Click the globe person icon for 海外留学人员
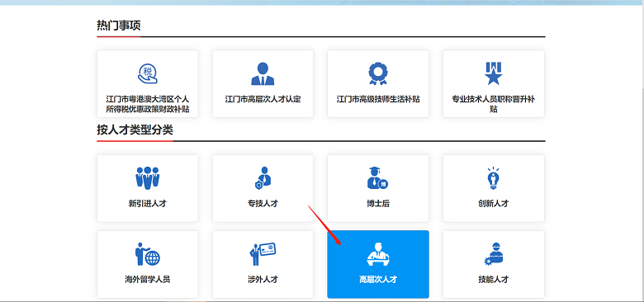The width and height of the screenshot is (644, 302). coord(148,254)
